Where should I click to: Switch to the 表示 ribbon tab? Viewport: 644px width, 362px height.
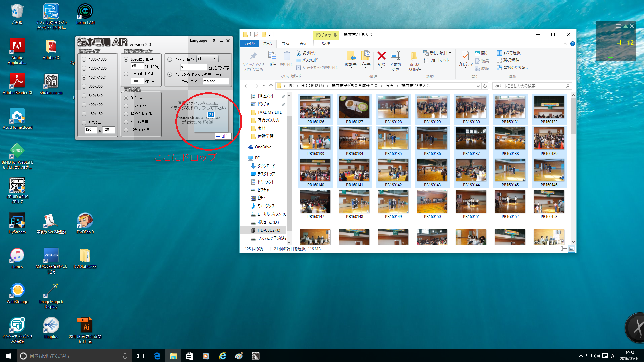click(x=303, y=44)
